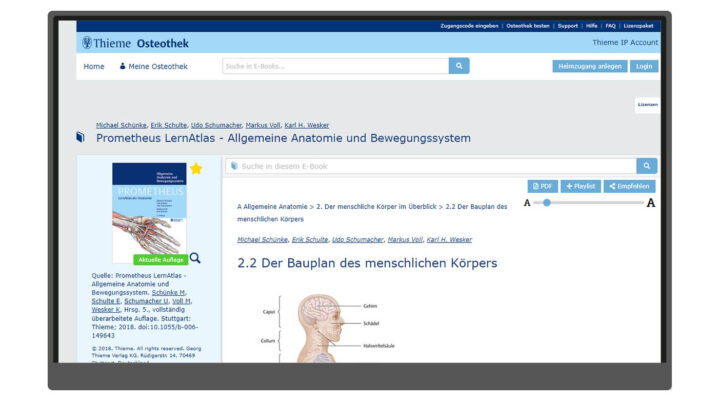Open the Lizenzpaket link

click(638, 26)
